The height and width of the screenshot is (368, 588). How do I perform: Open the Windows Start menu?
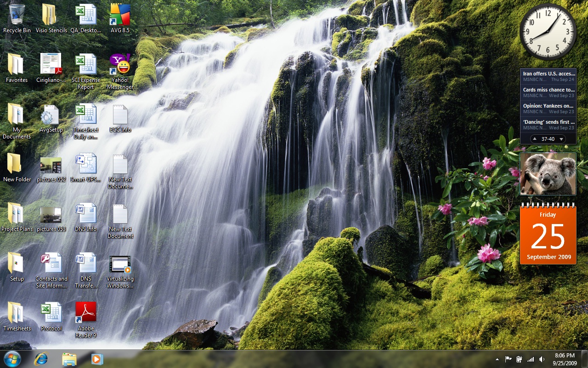(x=12, y=359)
